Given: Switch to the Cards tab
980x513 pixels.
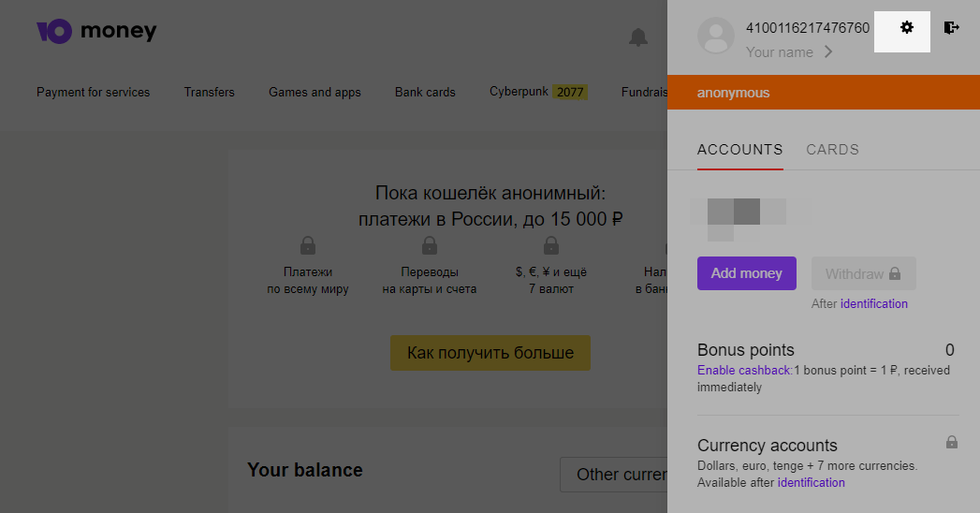Looking at the screenshot, I should 832,150.
